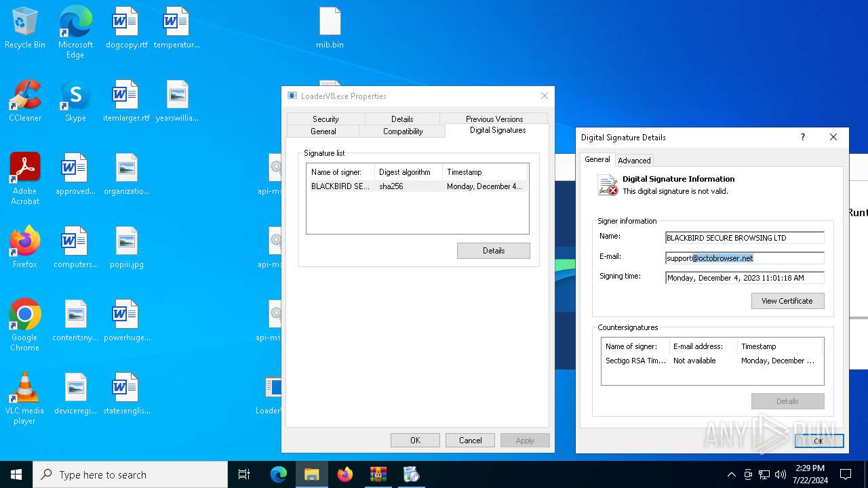Click Timestamp header in Signature list

pos(485,172)
